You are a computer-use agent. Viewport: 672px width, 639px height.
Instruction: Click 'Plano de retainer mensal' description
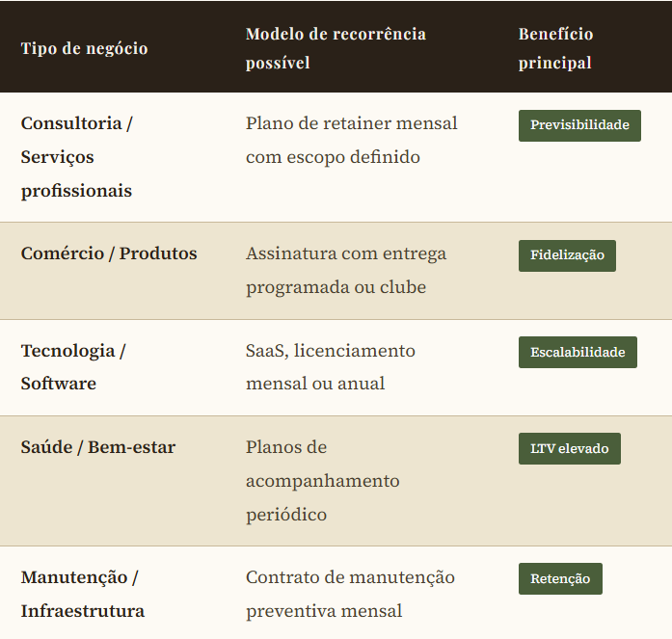351,123
